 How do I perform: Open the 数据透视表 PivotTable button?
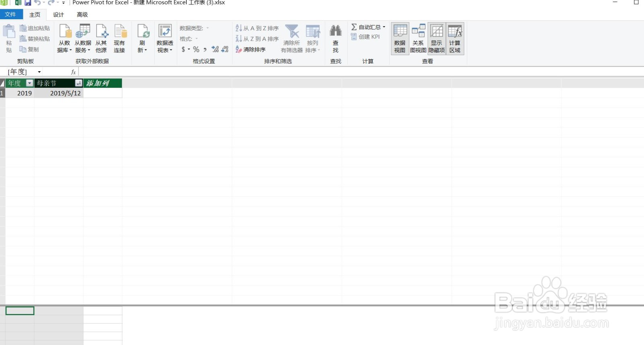(165, 39)
